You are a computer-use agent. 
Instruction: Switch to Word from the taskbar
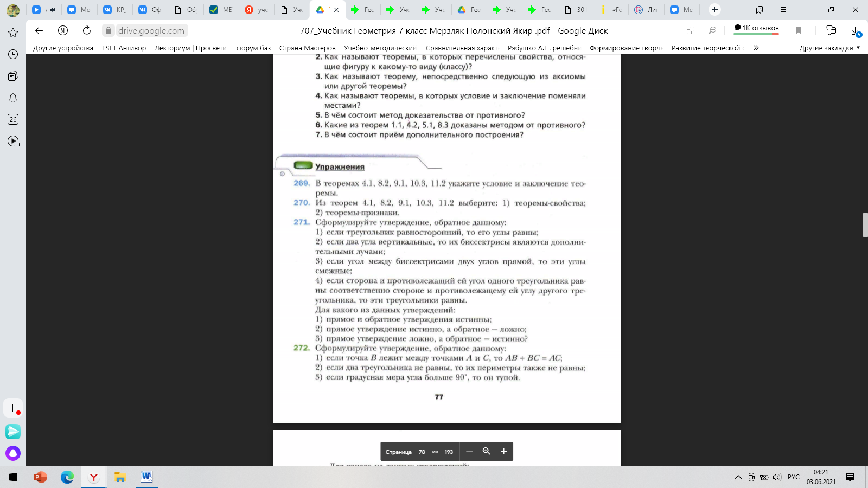146,477
